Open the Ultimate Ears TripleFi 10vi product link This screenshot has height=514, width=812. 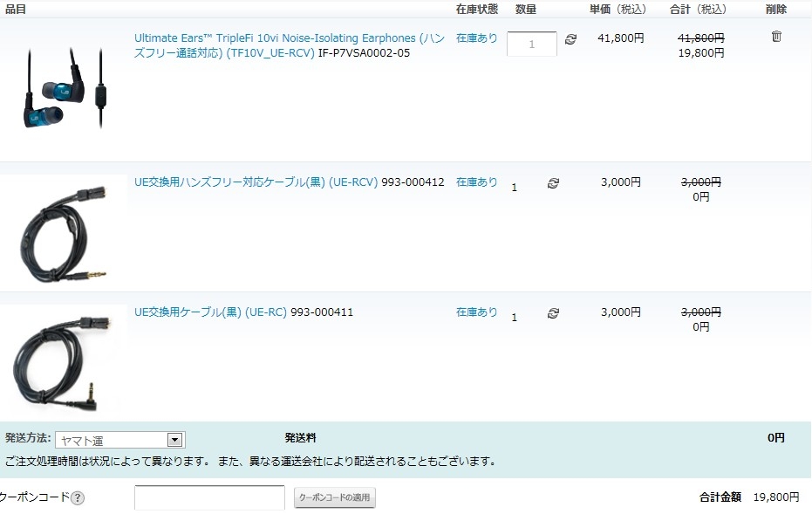click(x=290, y=45)
